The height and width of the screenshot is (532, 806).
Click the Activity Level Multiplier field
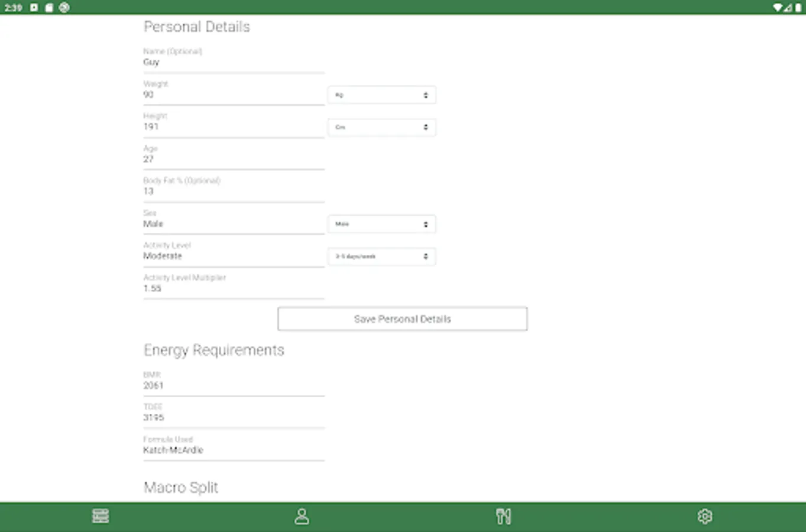[x=234, y=288]
